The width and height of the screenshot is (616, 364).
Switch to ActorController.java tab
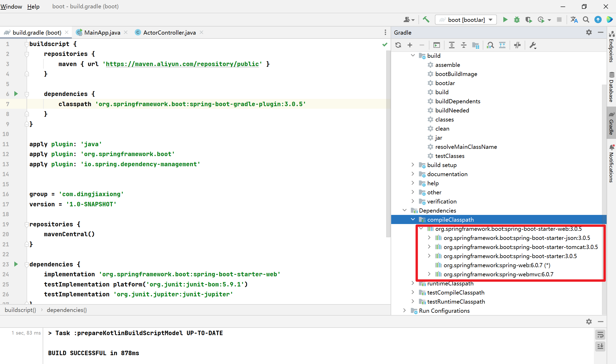169,33
